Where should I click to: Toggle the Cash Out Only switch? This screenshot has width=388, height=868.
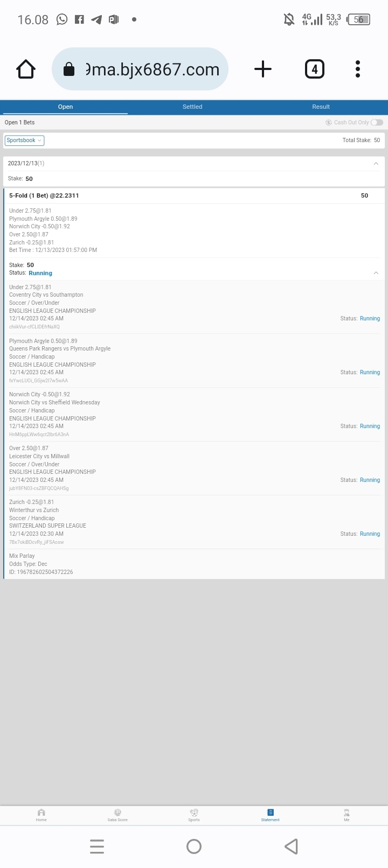coord(377,122)
